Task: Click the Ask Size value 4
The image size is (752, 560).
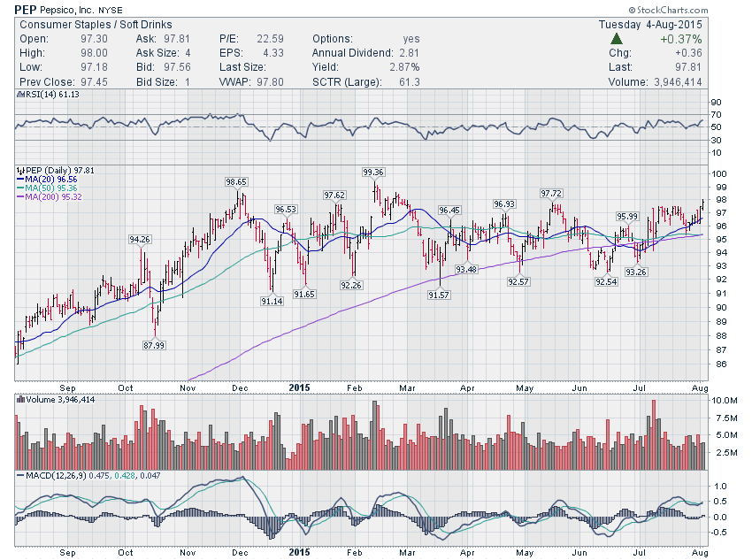Action: click(x=188, y=53)
